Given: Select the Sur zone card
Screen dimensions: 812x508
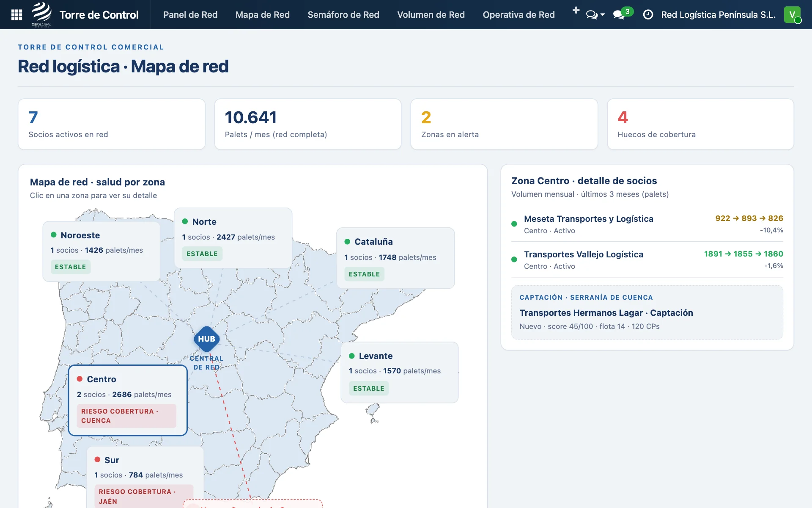Looking at the screenshot, I should (x=145, y=478).
